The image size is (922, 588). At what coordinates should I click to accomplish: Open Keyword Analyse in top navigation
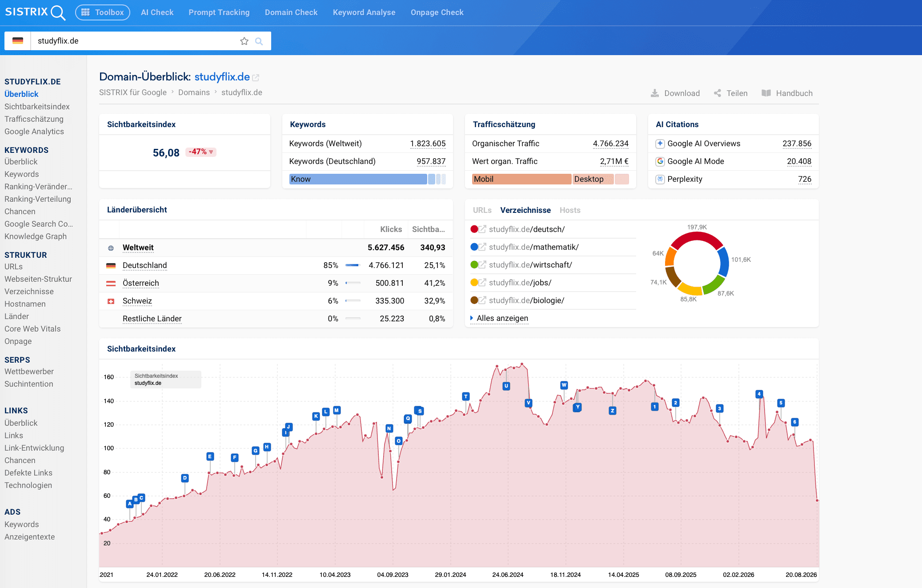364,12
